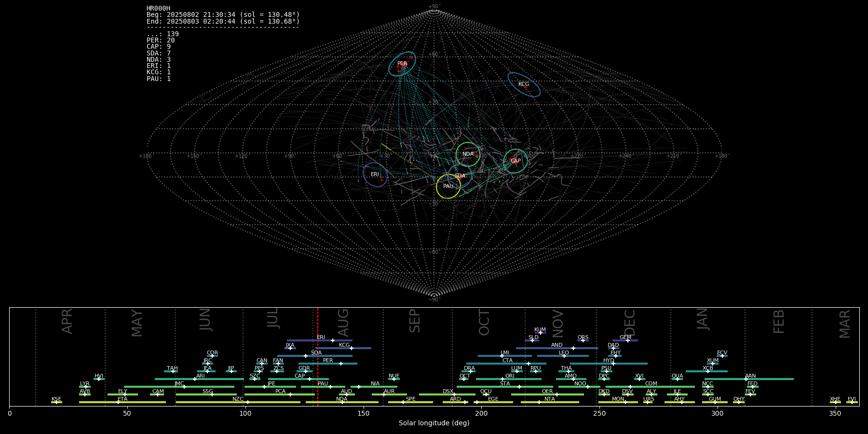Screen dimensions: 868x434
Task: Click the CAP radiant circle on sky map
Action: pyautogui.click(x=515, y=161)
